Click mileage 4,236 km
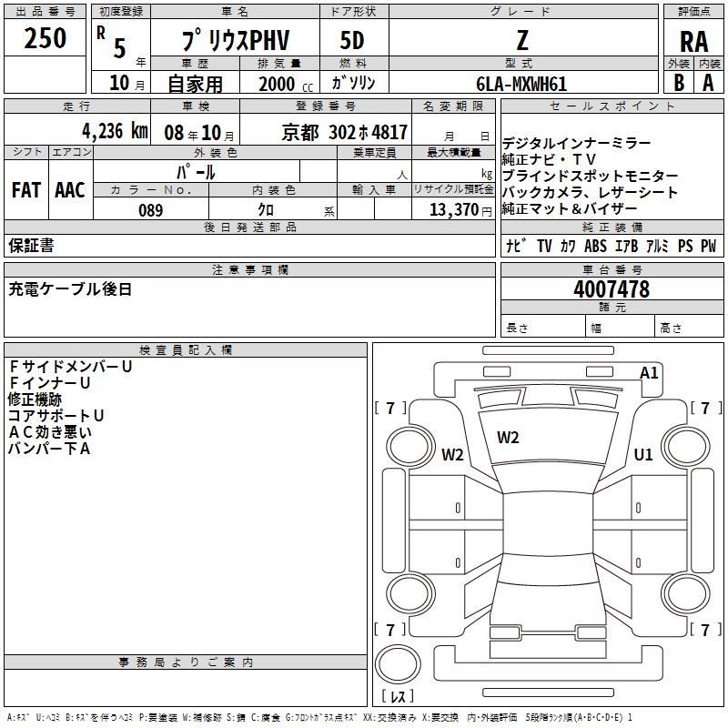Viewport: 728px width, 728px height. (115, 131)
